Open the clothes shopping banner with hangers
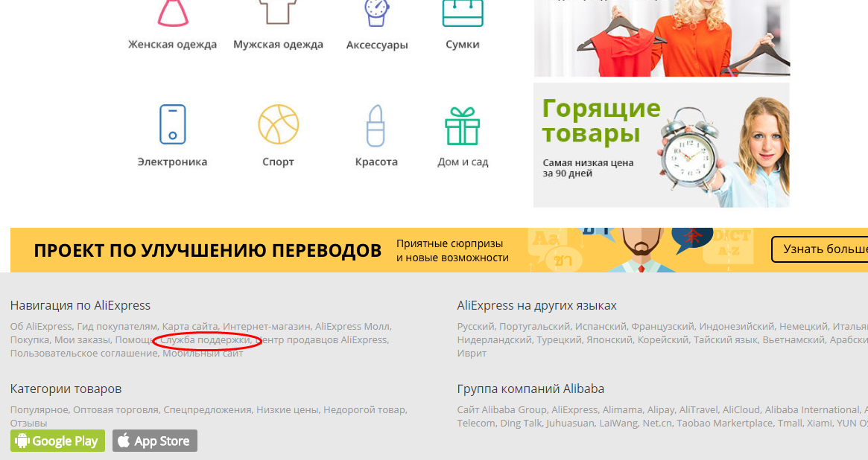 662,38
